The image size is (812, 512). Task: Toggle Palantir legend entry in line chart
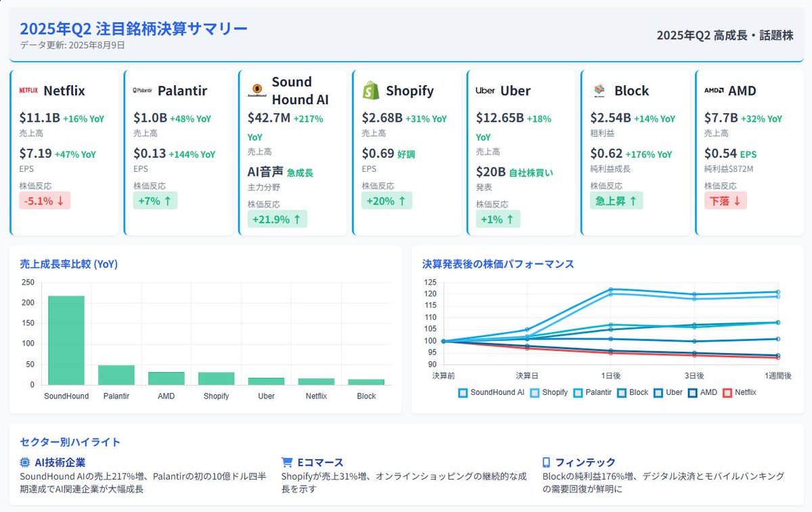pos(592,392)
